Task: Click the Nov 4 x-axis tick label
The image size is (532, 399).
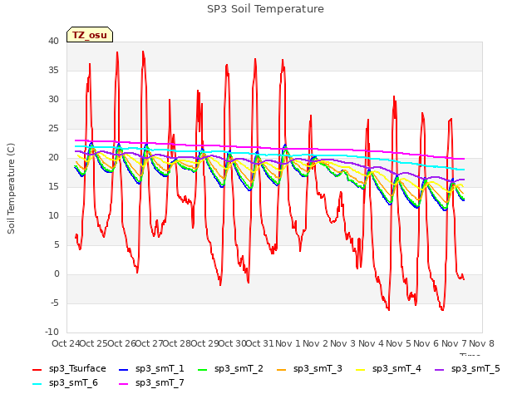Action: coord(371,343)
